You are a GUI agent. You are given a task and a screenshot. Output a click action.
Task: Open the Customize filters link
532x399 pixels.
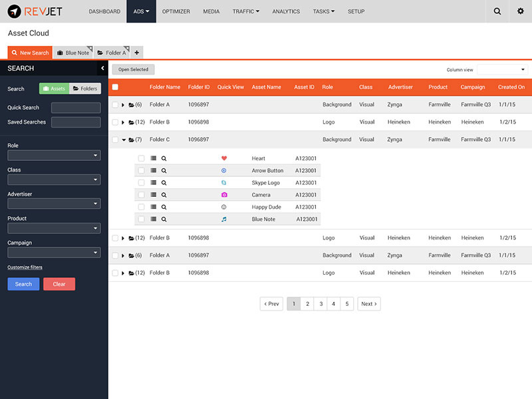(25, 267)
